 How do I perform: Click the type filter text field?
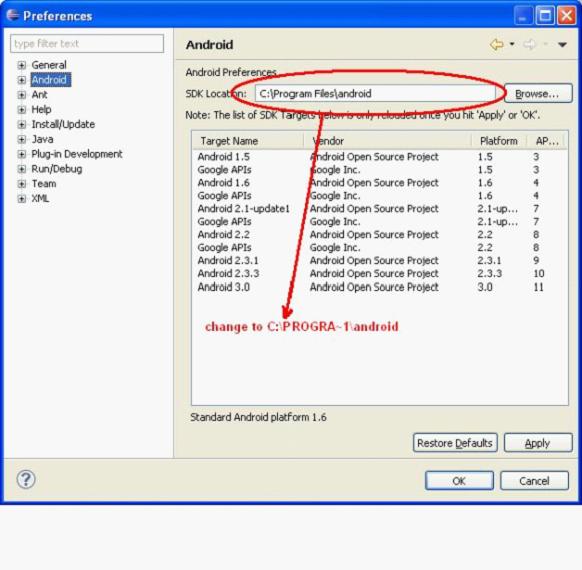pyautogui.click(x=87, y=44)
